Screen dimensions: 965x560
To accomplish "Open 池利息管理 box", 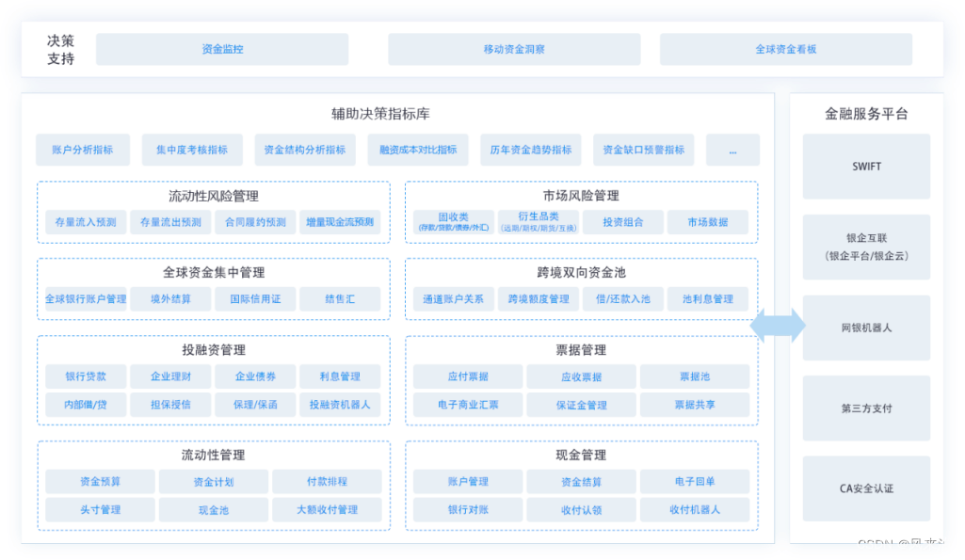I will tap(708, 299).
